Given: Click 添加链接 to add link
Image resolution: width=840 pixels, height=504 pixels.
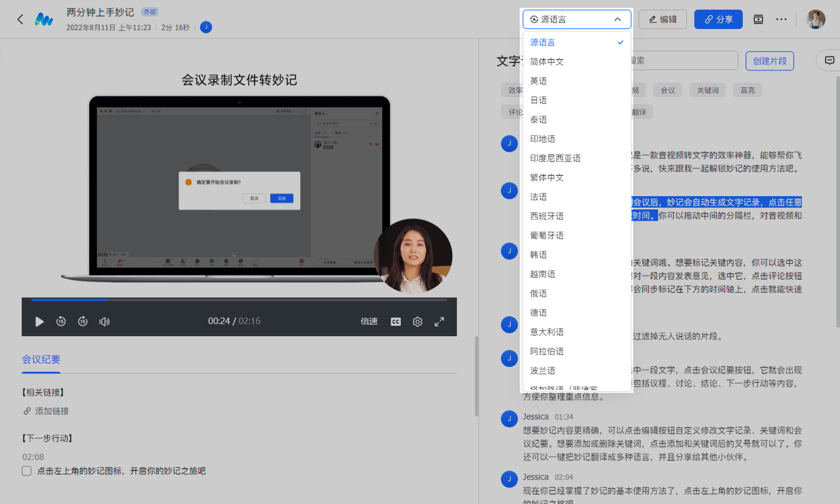Looking at the screenshot, I should coord(51,411).
